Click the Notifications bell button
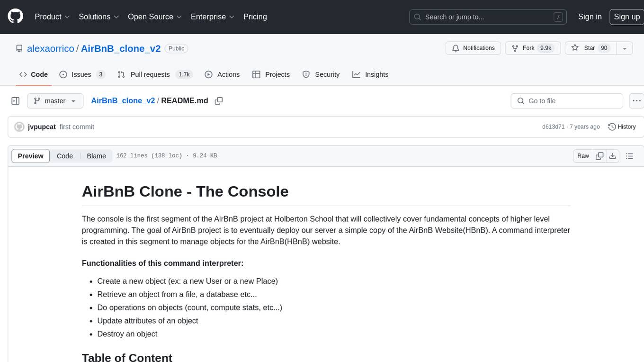Viewport: 644px width, 362px height. coord(473,48)
